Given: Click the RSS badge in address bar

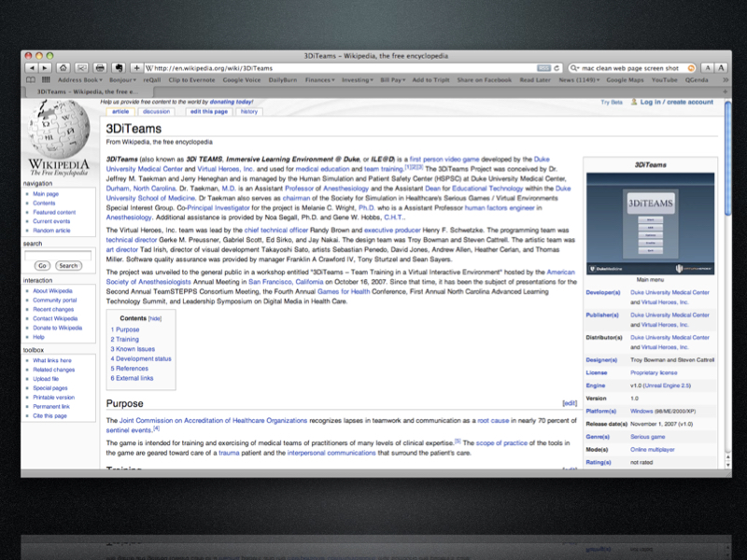Looking at the screenshot, I should tap(543, 68).
